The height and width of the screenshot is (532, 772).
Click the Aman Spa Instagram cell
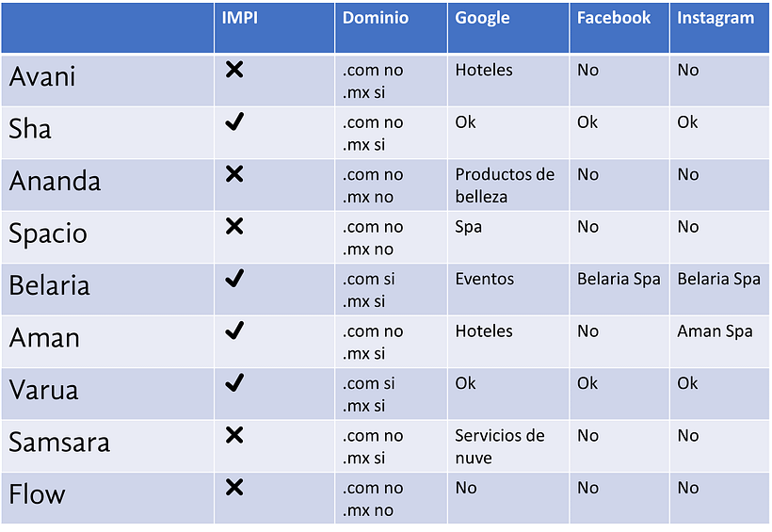[719, 342]
